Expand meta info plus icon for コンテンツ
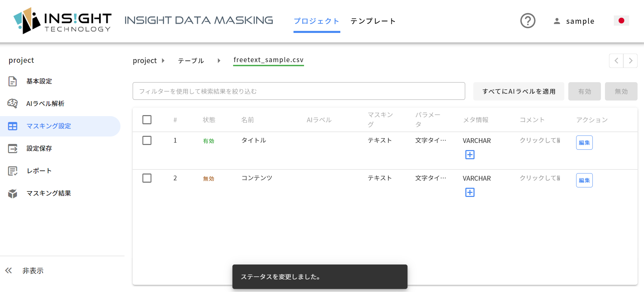This screenshot has width=644, height=292. [x=470, y=193]
